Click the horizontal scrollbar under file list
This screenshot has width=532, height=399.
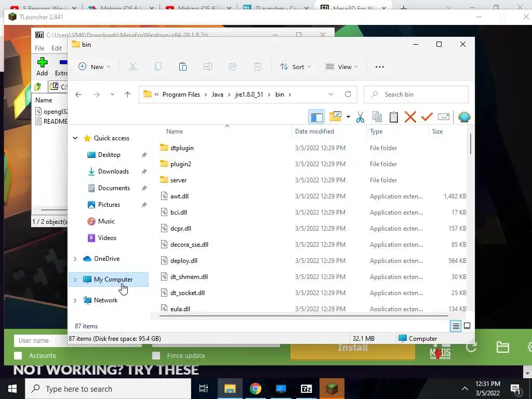click(303, 316)
